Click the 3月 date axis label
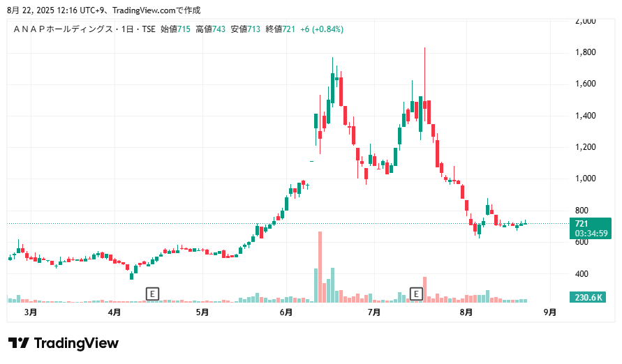The image size is (622, 364). [x=31, y=312]
